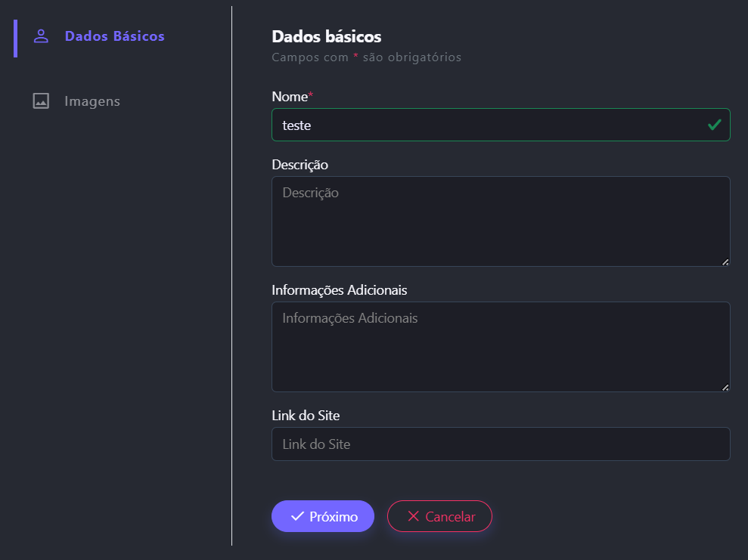Focus the Link do Site input
The height and width of the screenshot is (560, 748).
[x=499, y=444]
